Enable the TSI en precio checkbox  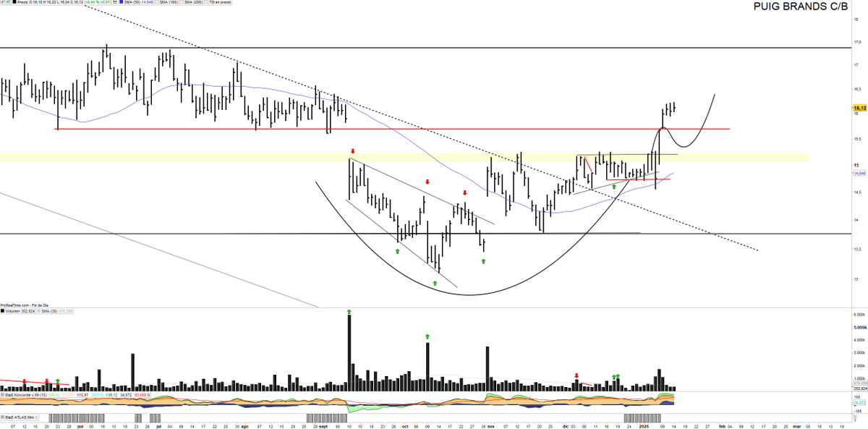(x=206, y=4)
